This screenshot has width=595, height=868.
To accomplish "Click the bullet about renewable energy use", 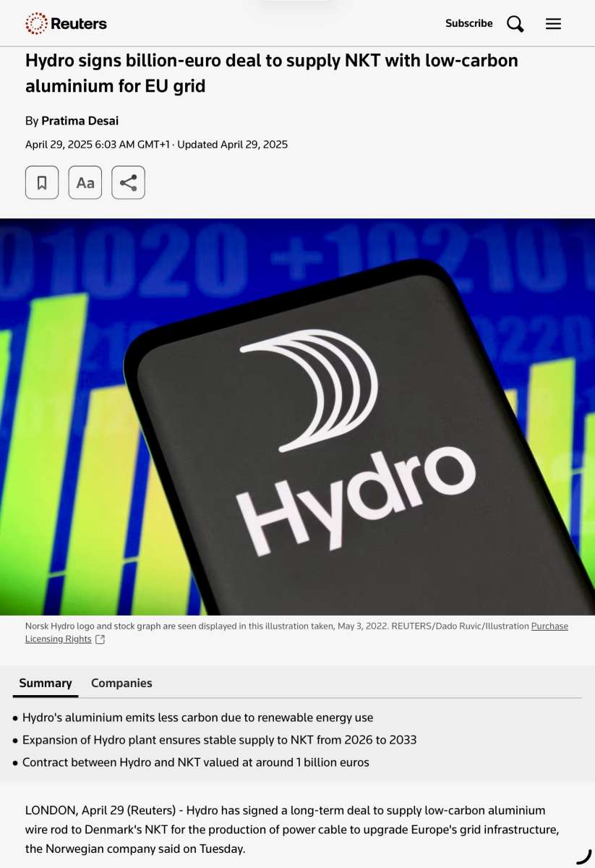I will tap(197, 718).
